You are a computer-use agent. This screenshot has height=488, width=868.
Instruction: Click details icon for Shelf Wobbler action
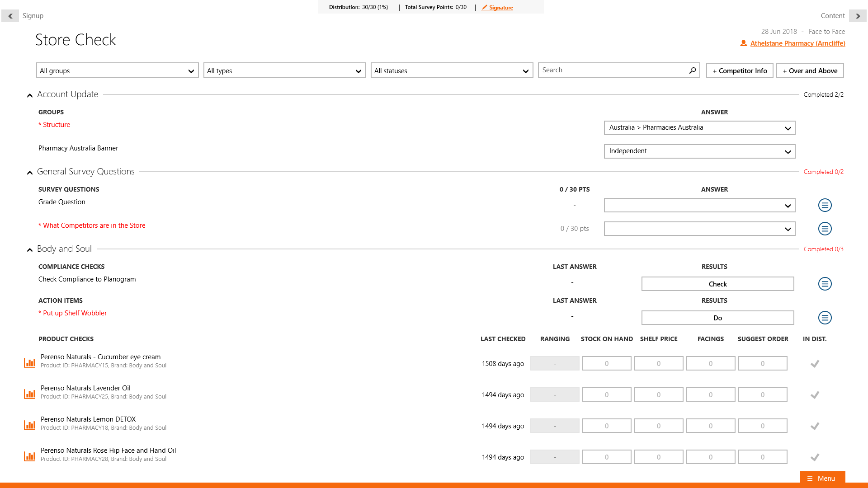[825, 318]
